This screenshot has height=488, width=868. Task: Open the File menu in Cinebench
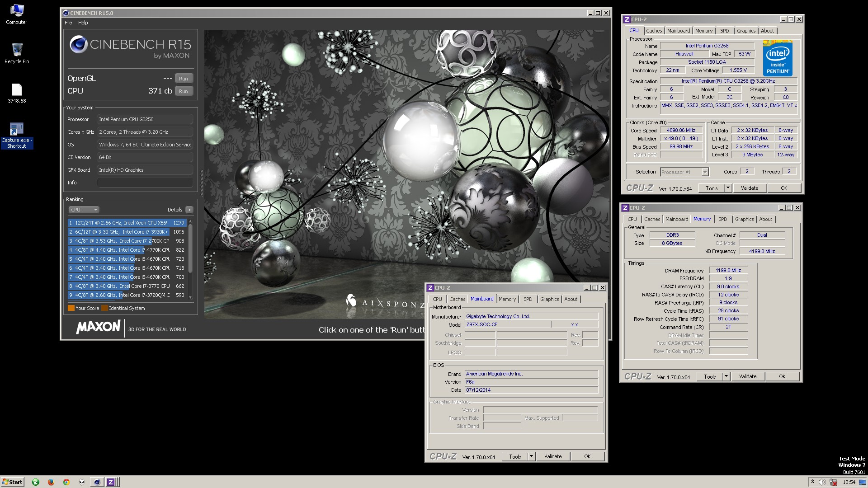(68, 23)
